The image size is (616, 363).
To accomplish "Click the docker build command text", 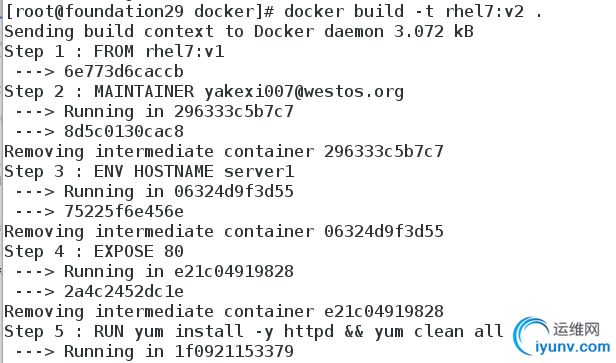I will click(x=413, y=12).
